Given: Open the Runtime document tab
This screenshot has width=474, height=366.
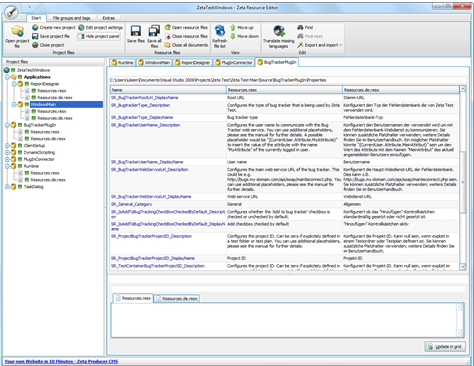Looking at the screenshot, I should click(x=122, y=62).
